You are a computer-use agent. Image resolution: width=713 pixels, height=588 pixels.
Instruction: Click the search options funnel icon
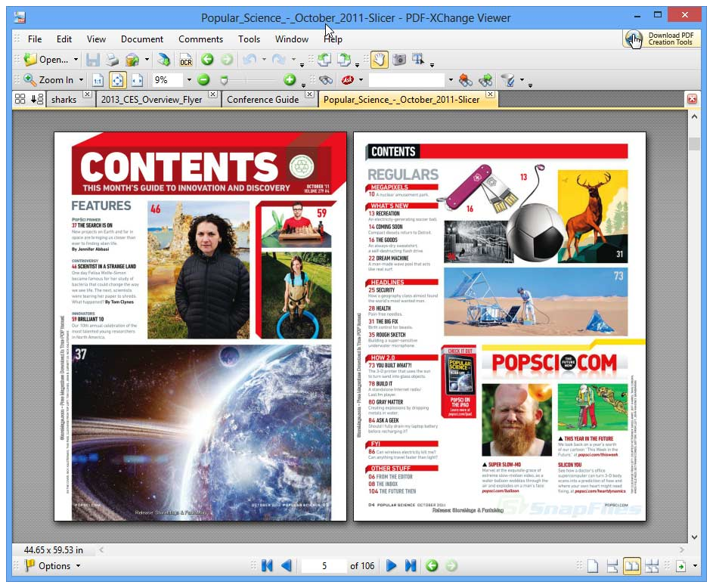508,80
